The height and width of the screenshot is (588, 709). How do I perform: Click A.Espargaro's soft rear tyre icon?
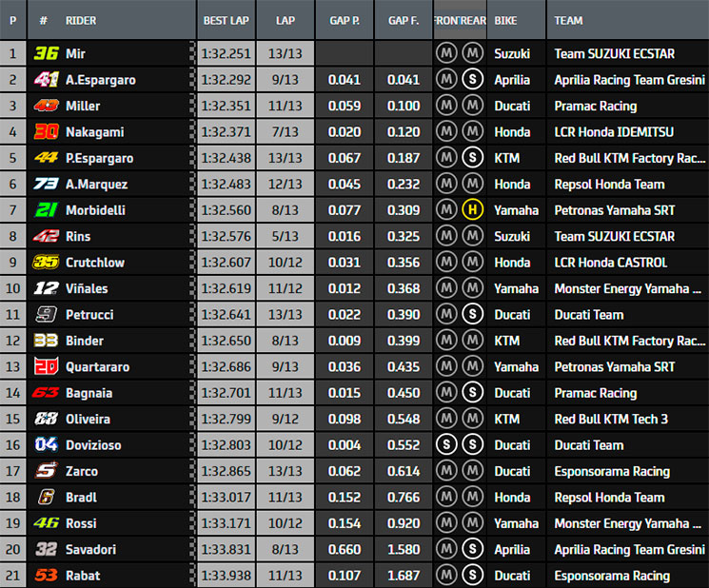point(473,80)
